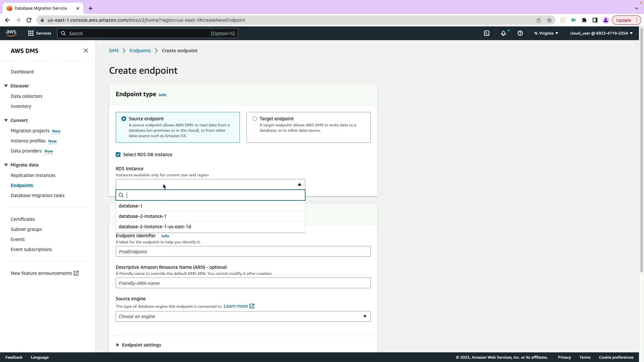The height and width of the screenshot is (362, 644).
Task: Open the notifications bell icon
Action: point(503,33)
